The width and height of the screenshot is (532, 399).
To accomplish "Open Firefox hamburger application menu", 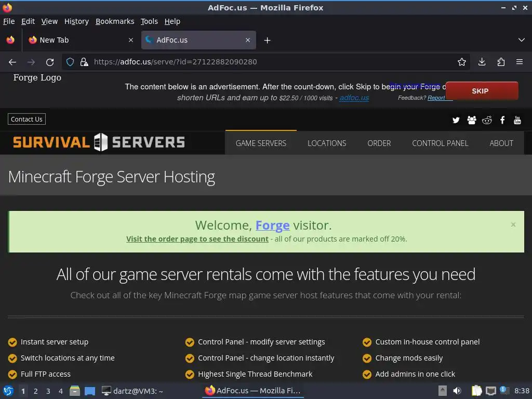I will (519, 62).
